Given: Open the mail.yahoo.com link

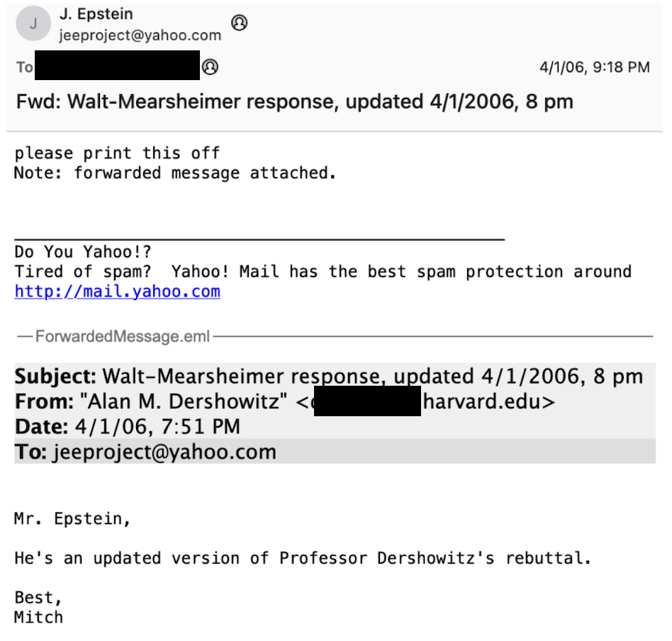Looking at the screenshot, I should [x=117, y=291].
